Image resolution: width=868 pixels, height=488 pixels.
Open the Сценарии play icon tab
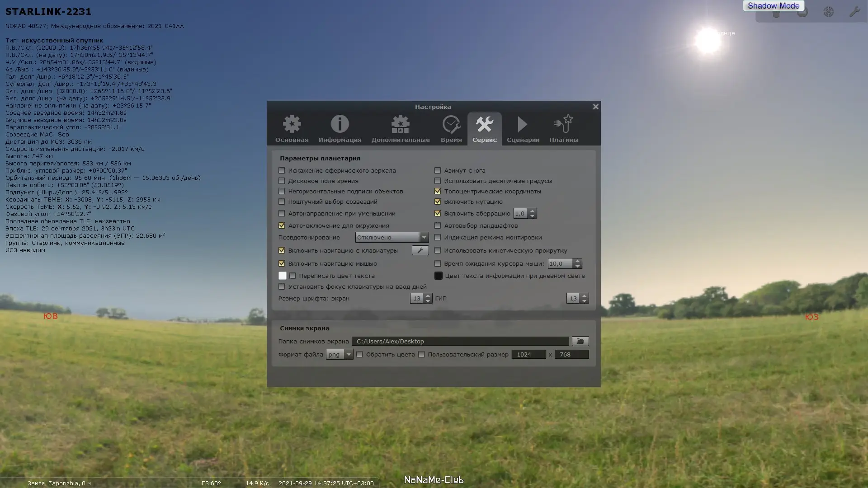[523, 129]
